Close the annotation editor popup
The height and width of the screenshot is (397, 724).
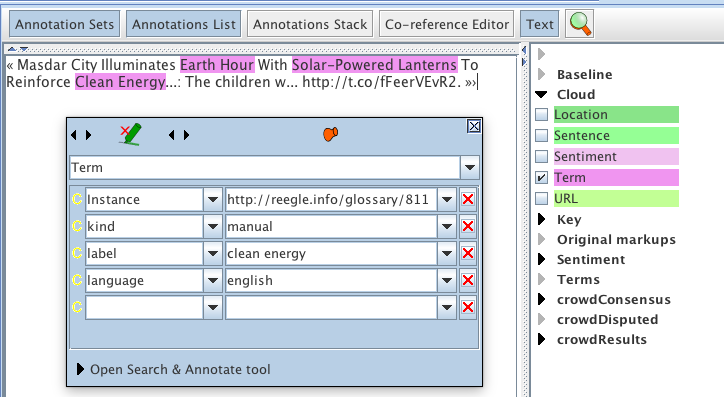coord(474,126)
